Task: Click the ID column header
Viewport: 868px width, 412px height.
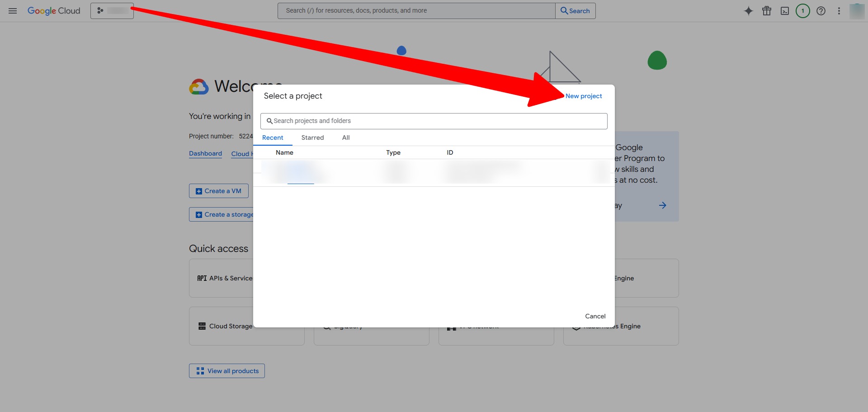Action: pyautogui.click(x=450, y=152)
